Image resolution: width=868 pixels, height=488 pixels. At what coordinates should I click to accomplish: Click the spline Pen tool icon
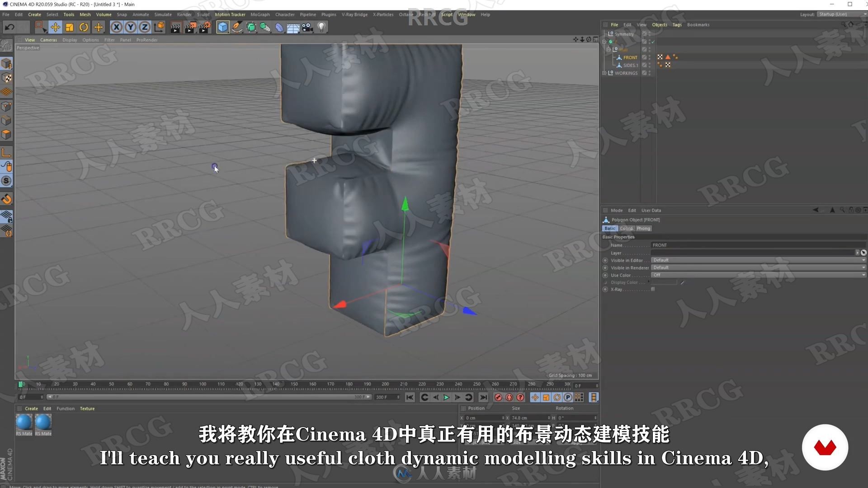click(237, 28)
